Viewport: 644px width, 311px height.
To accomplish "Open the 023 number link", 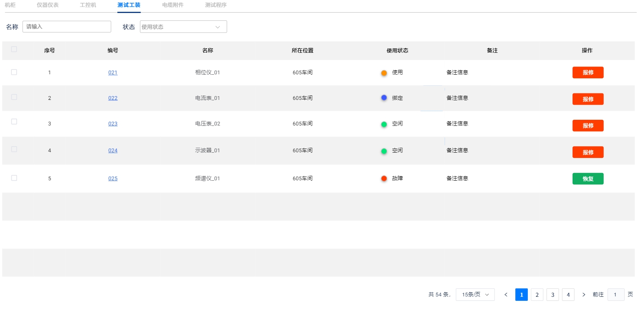I will click(x=113, y=124).
